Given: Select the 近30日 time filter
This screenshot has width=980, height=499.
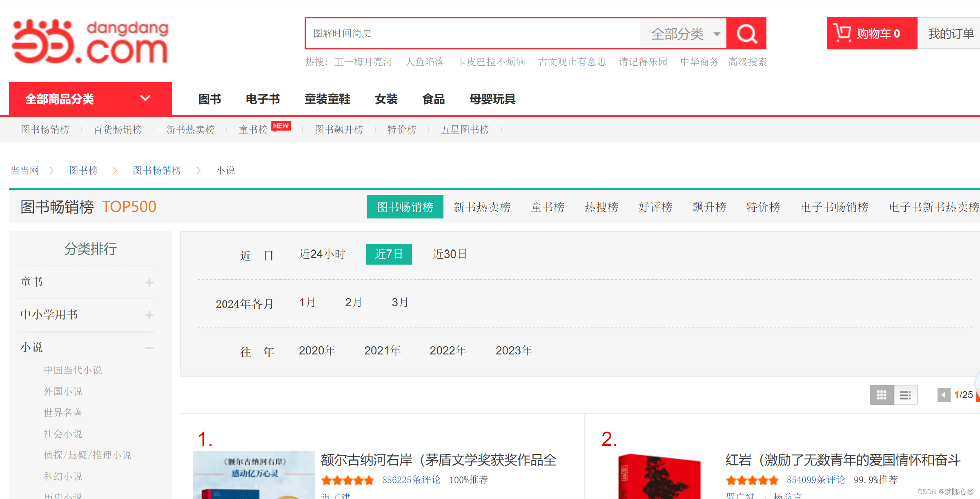Looking at the screenshot, I should point(449,254).
